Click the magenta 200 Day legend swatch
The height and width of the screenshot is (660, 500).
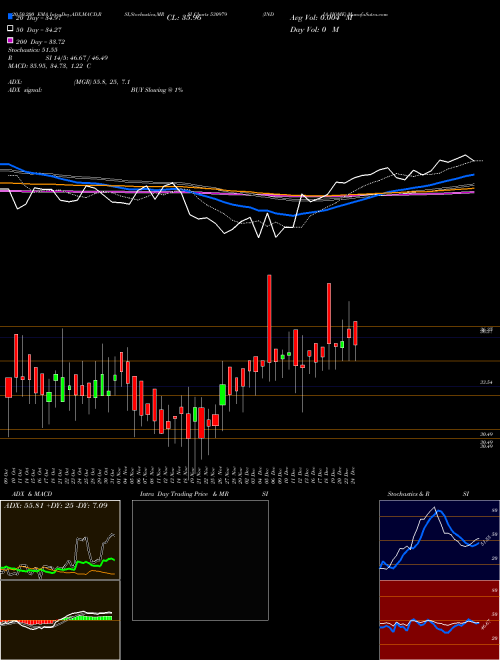point(10,40)
